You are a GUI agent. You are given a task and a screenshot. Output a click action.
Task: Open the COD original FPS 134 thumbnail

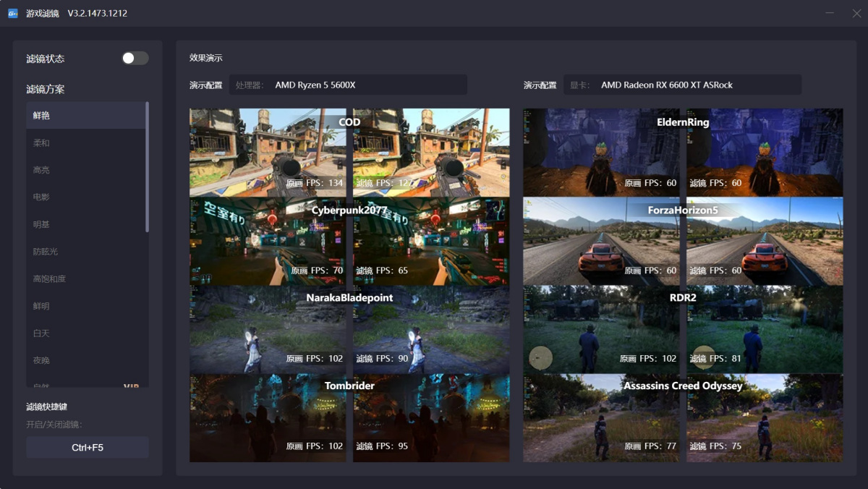pos(268,153)
